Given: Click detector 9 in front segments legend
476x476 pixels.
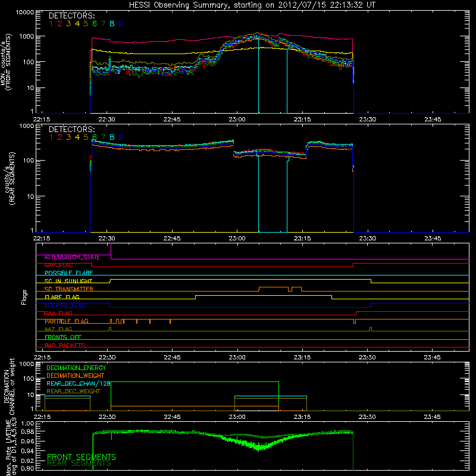Looking at the screenshot, I should pyautogui.click(x=121, y=24).
